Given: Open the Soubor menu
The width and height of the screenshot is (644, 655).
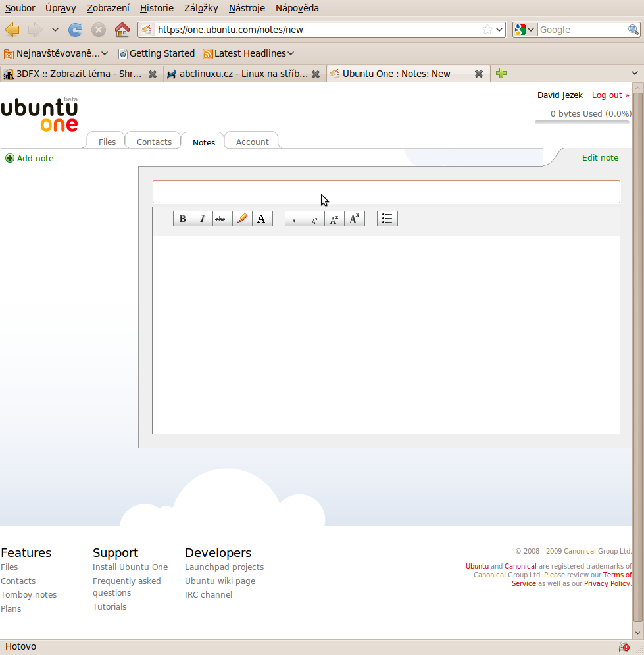Looking at the screenshot, I should point(20,8).
